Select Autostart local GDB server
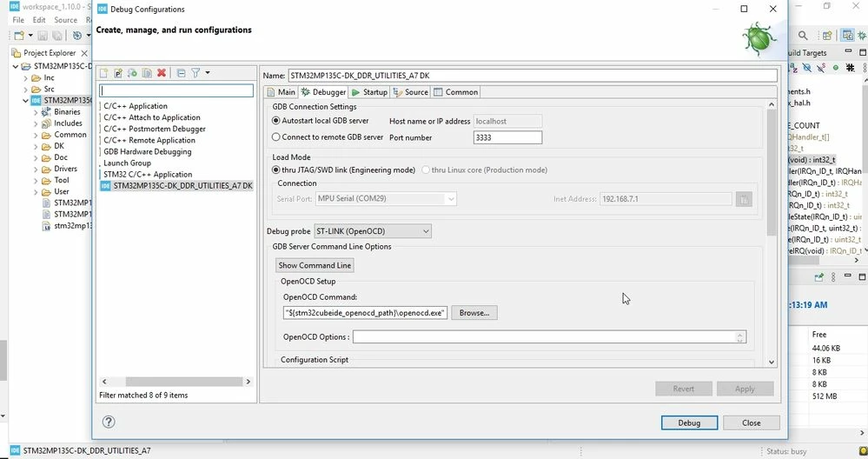This screenshot has height=459, width=868. point(320,120)
